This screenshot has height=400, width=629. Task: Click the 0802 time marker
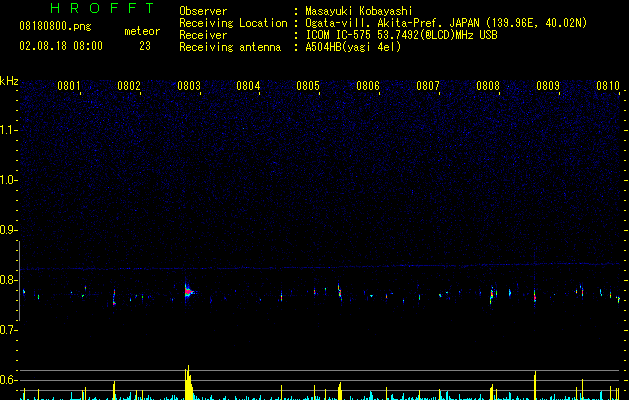(x=129, y=86)
